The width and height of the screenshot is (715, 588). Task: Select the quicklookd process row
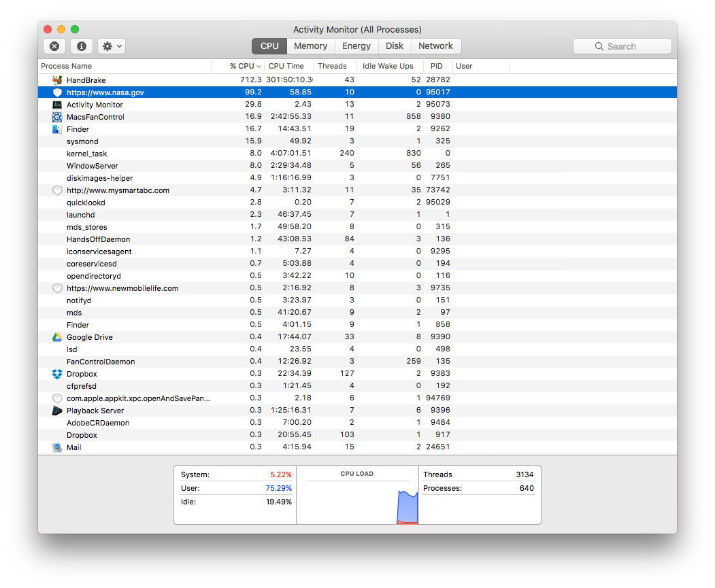tap(357, 202)
